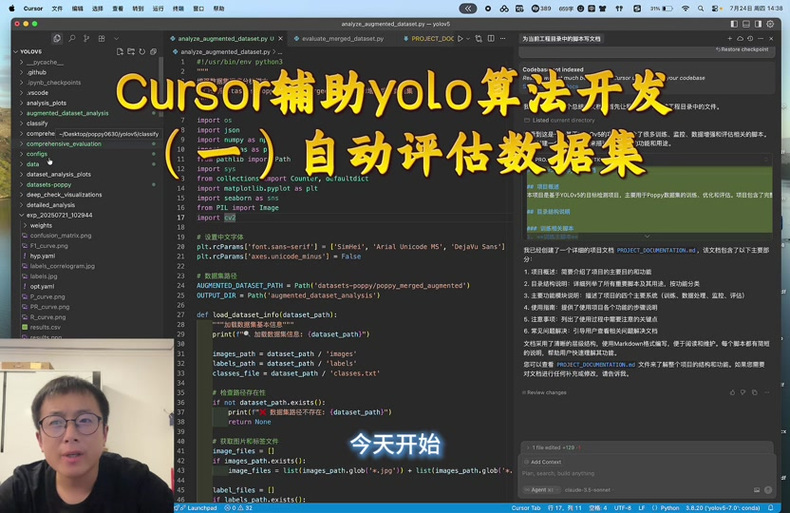
Task: Open results.csv file
Action: 45,327
